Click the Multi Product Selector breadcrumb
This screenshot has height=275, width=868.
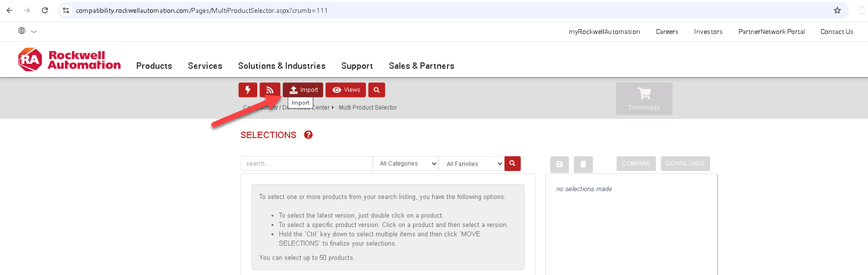tap(368, 108)
